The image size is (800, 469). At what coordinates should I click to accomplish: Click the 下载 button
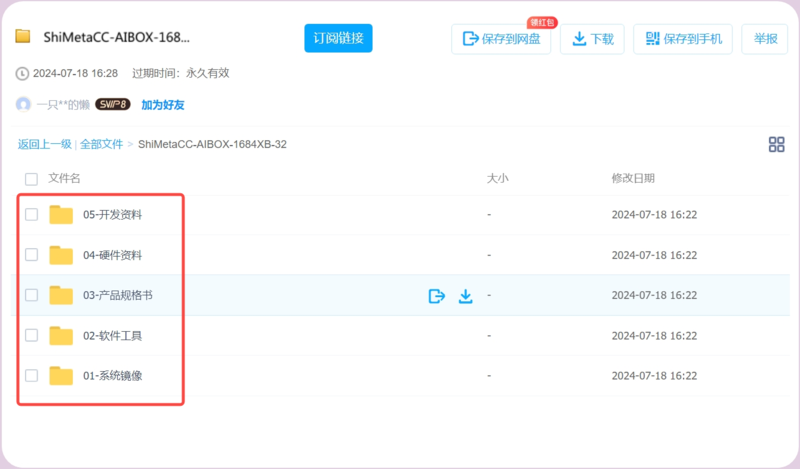[x=592, y=39]
